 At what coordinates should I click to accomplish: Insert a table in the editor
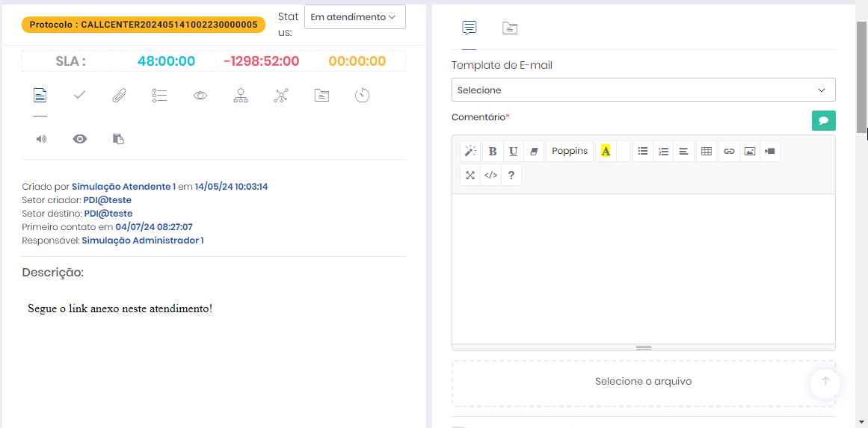(x=706, y=152)
